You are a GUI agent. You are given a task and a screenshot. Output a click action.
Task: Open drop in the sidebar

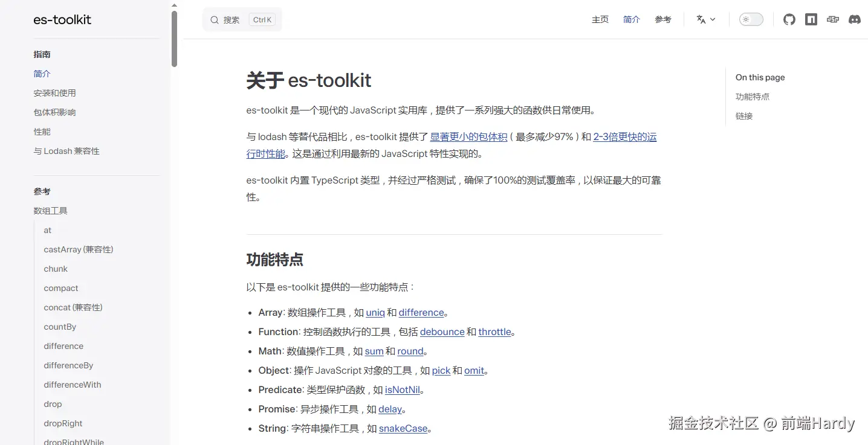click(53, 404)
